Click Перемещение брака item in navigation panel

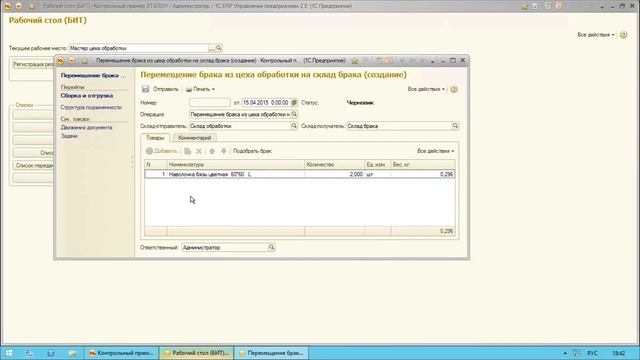click(x=93, y=76)
